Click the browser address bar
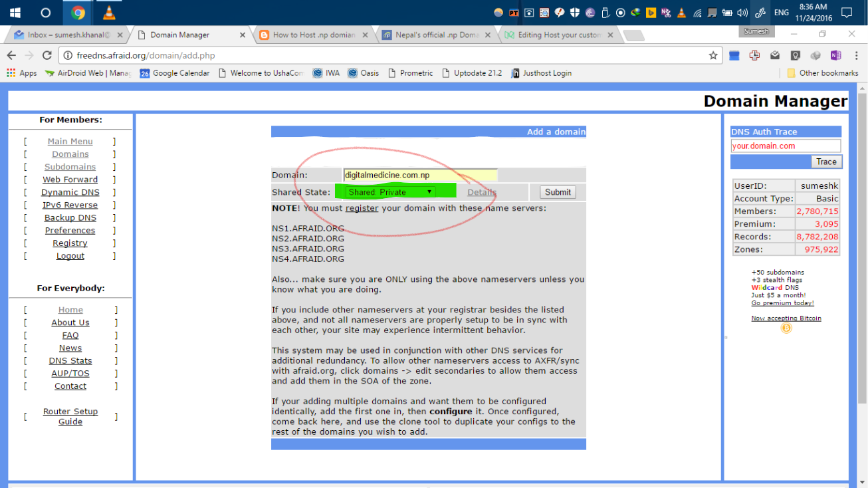The image size is (868, 488). 389,55
